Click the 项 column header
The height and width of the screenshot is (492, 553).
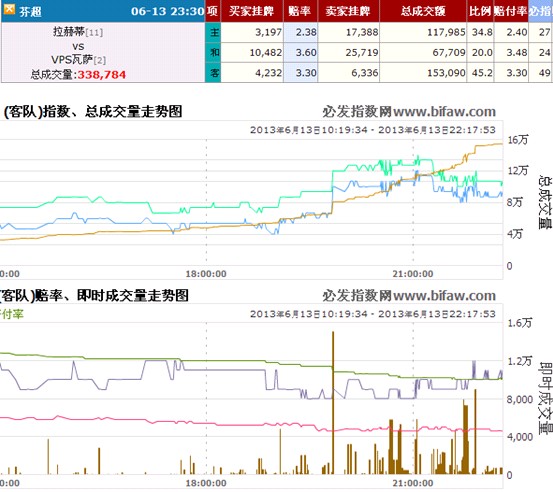(x=213, y=11)
